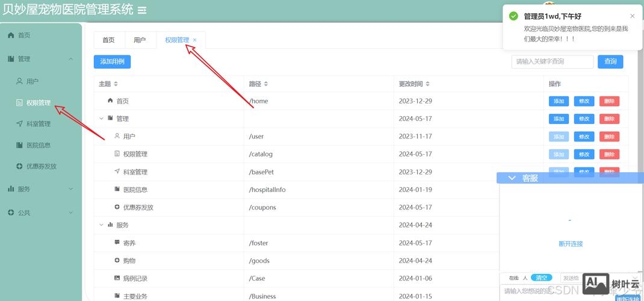Viewport: 644px width, 301px height.
Task: Click the 添加用例 button
Action: click(112, 61)
